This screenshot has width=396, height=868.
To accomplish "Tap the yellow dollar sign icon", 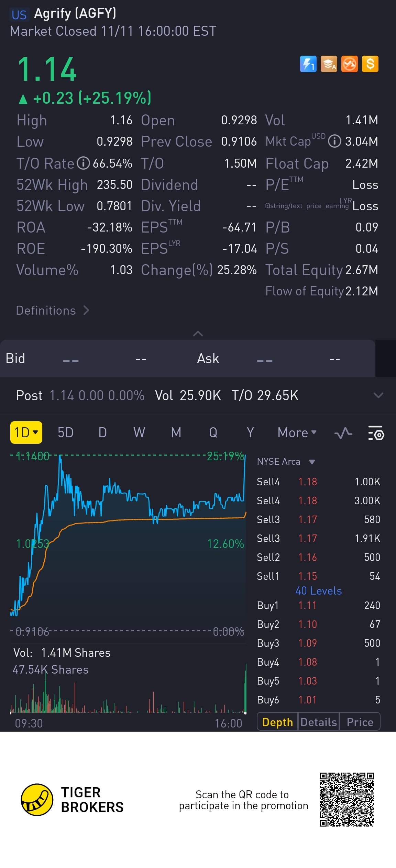I will pos(370,64).
